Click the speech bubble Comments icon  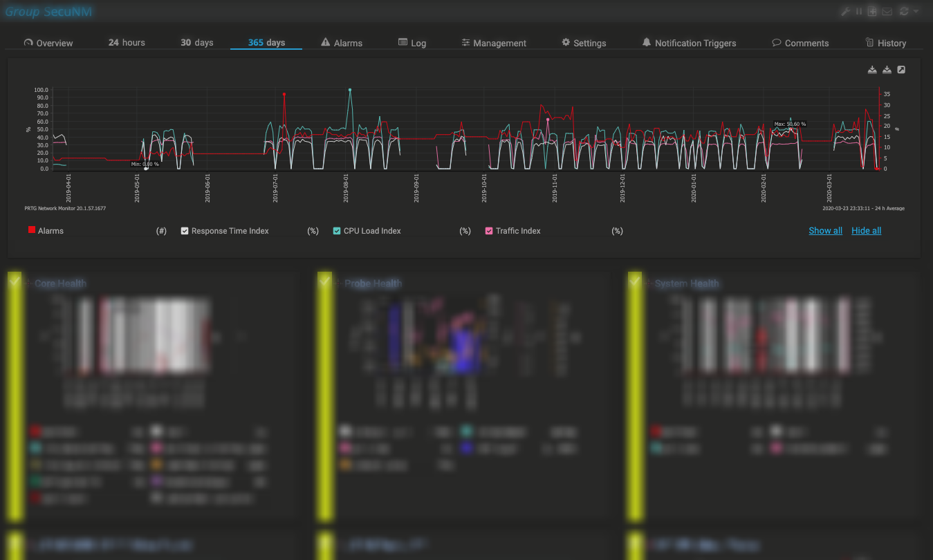[777, 43]
